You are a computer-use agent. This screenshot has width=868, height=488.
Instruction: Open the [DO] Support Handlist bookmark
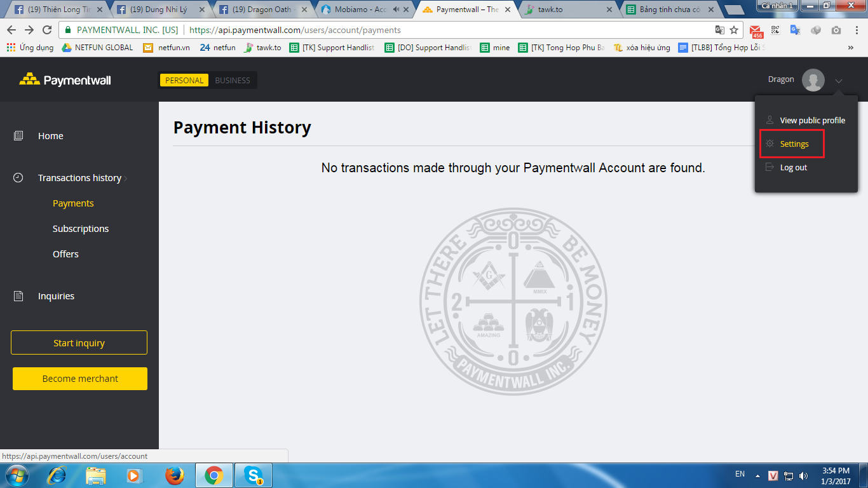[x=428, y=48]
